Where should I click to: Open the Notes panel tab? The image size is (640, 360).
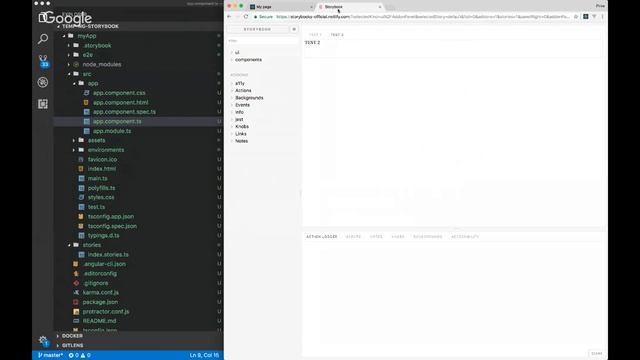pos(376,237)
